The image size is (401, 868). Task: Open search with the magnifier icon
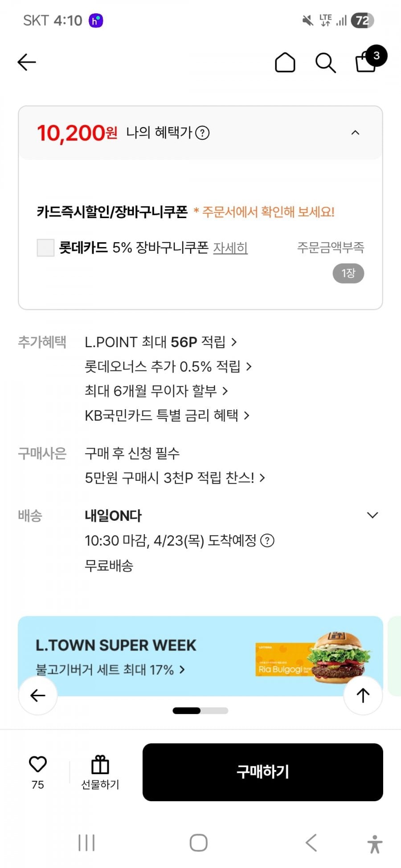point(325,63)
